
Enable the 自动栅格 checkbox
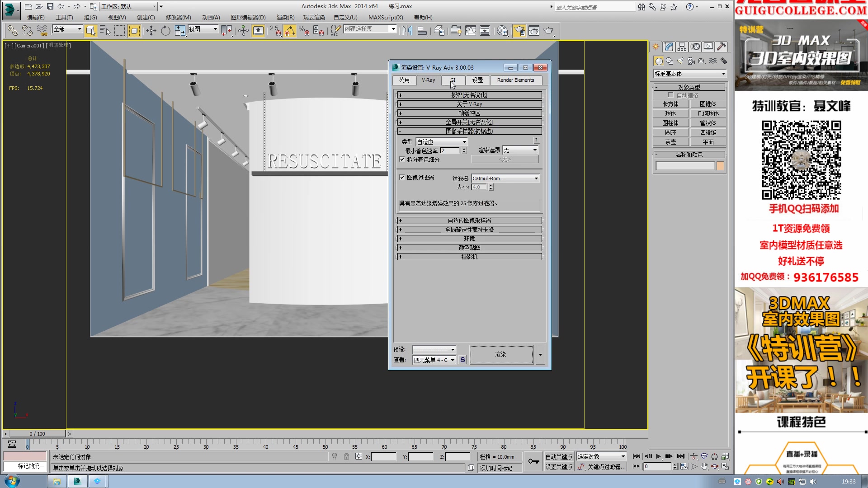click(x=670, y=95)
